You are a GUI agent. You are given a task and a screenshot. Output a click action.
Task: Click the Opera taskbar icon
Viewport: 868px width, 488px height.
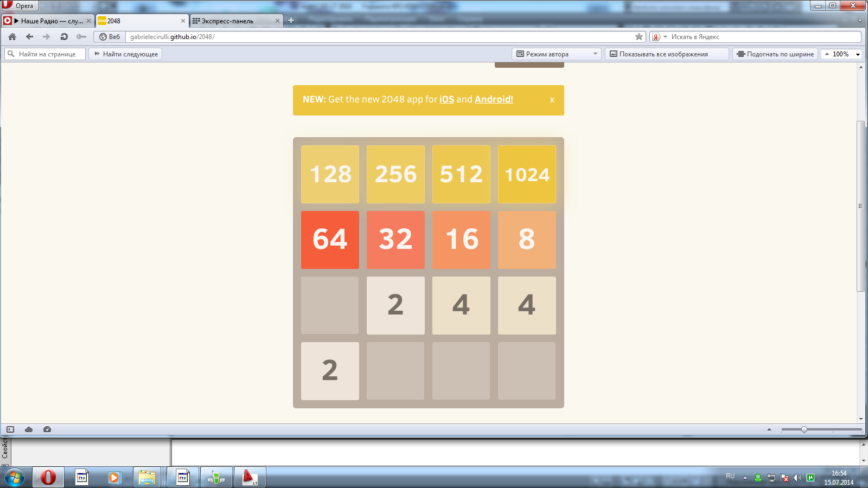48,477
